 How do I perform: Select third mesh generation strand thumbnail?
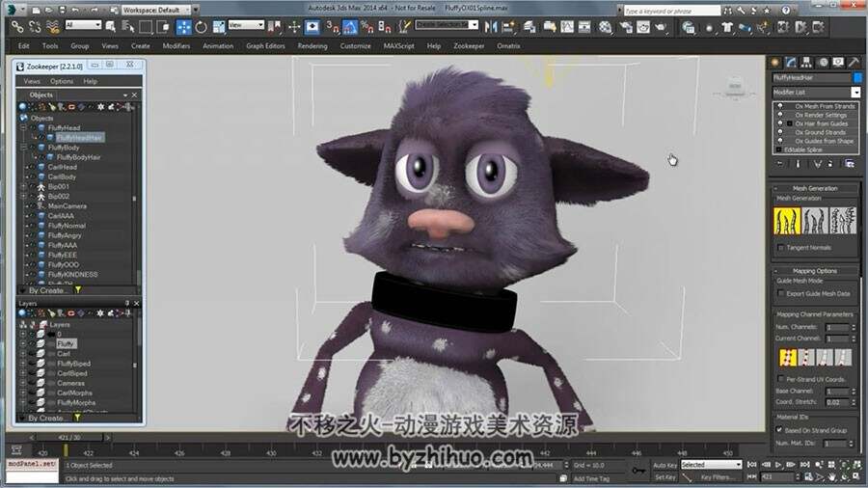point(843,220)
